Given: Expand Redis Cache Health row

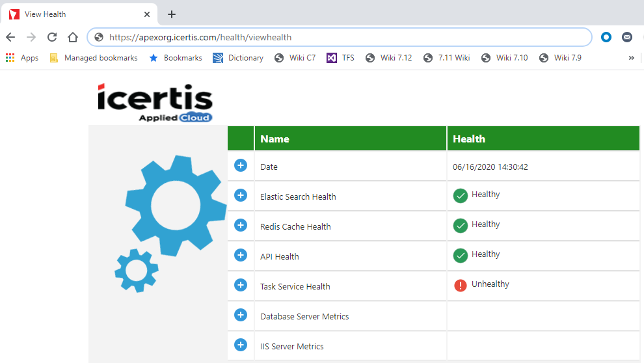Looking at the screenshot, I should click(241, 225).
